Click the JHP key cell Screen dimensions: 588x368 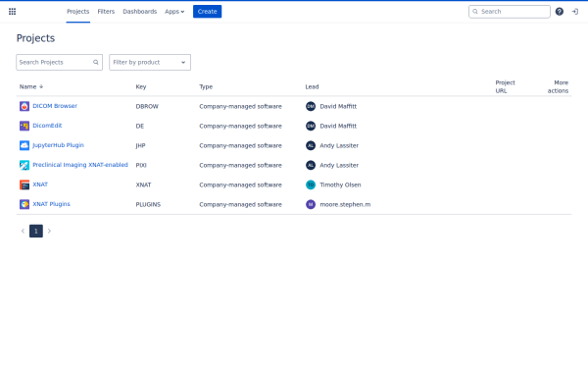click(140, 145)
